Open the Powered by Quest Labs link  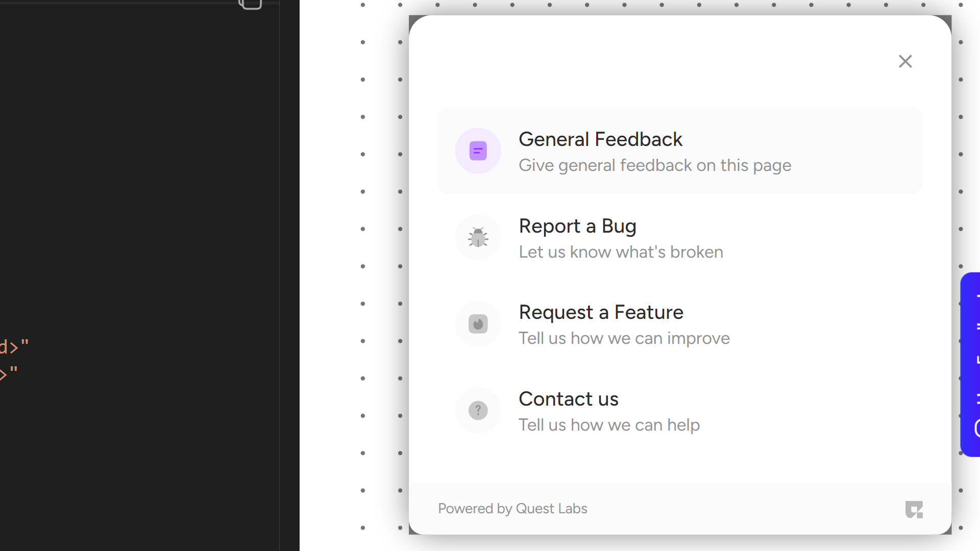[512, 509]
